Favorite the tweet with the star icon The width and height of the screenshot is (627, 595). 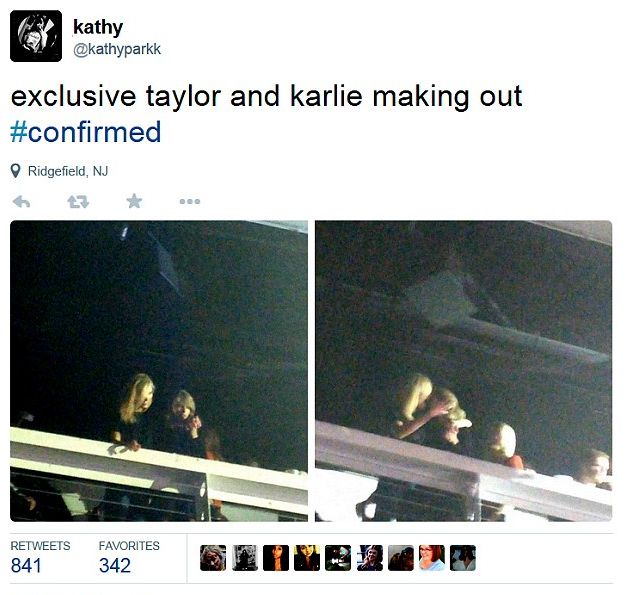134,201
